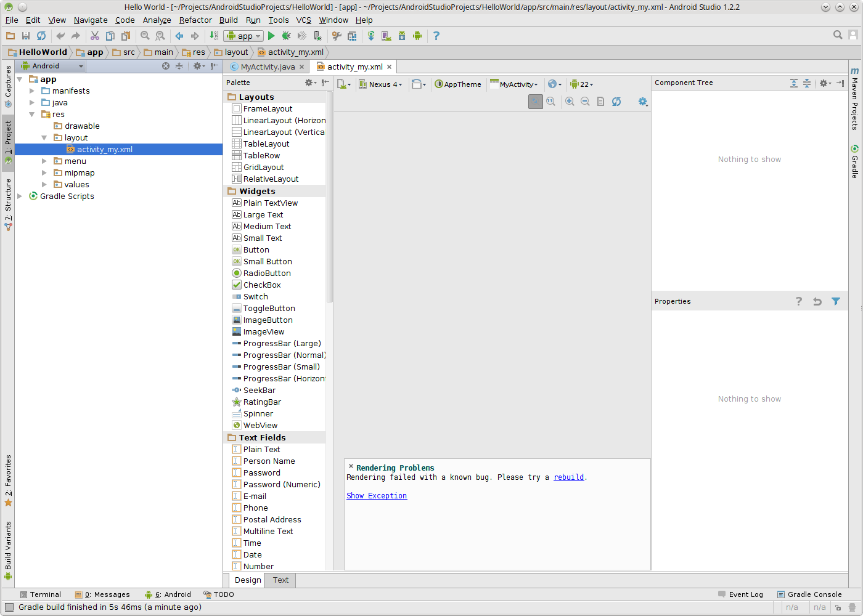The height and width of the screenshot is (616, 863).
Task: Click the Cut scissors icon
Action: [x=95, y=36]
